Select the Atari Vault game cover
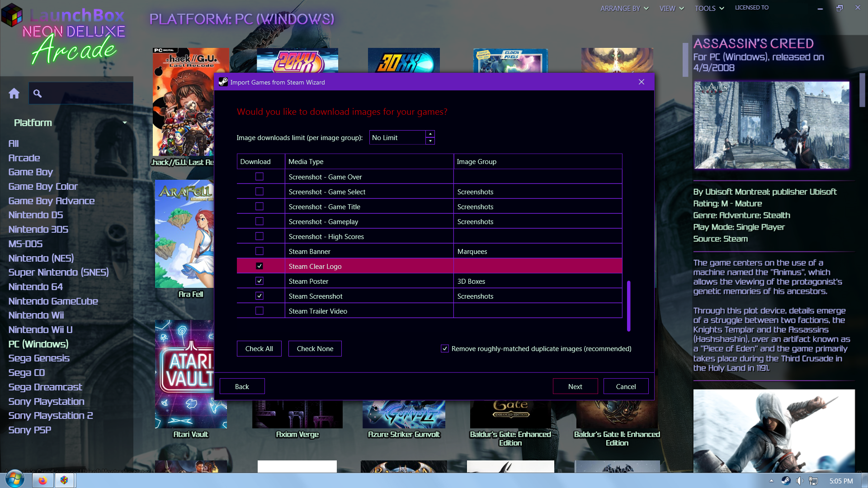The width and height of the screenshot is (868, 488). tap(184, 374)
